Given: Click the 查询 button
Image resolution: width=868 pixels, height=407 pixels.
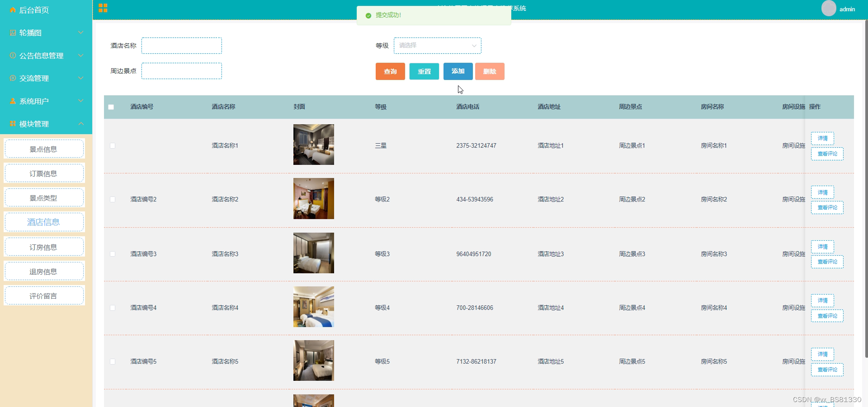Looking at the screenshot, I should point(390,71).
